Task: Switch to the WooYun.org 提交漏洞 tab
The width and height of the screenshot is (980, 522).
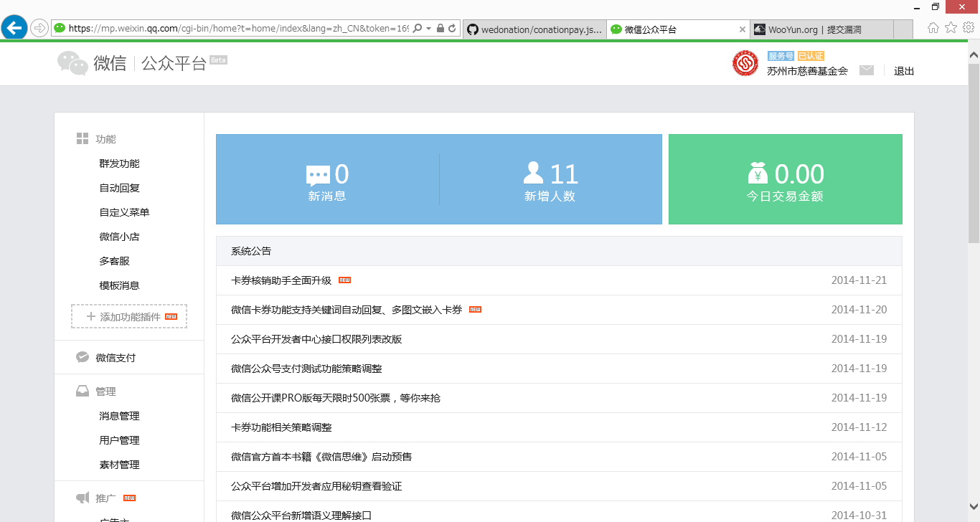Action: coord(821,29)
